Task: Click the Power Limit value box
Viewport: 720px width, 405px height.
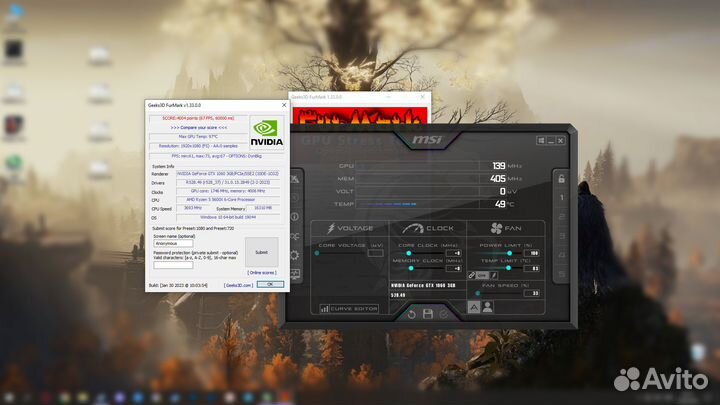Action: click(532, 253)
